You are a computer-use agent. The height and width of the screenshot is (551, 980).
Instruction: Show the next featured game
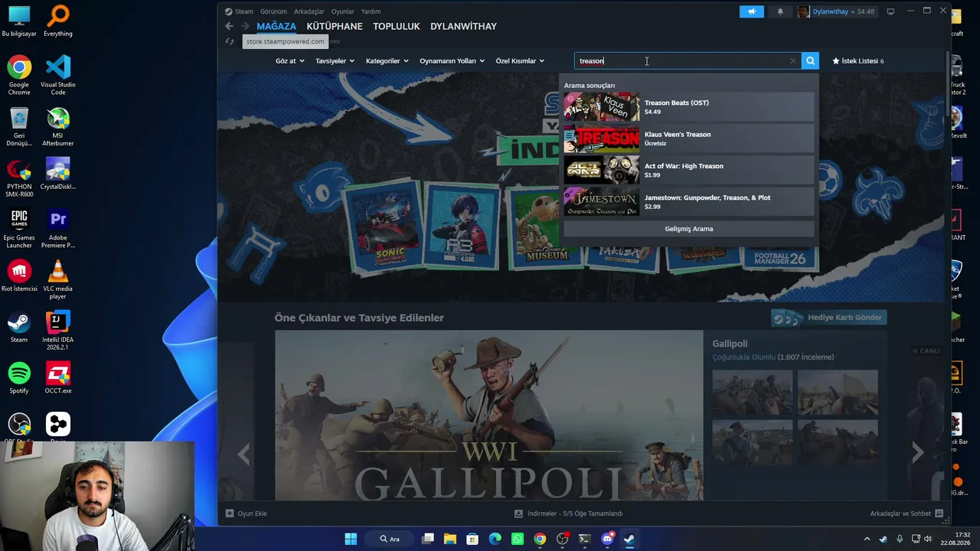click(x=917, y=452)
